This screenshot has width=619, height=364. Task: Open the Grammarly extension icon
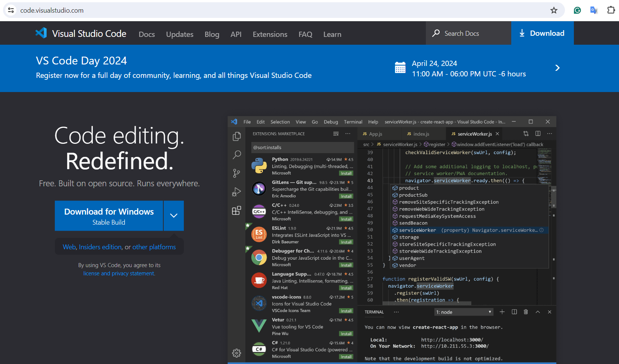(x=577, y=10)
